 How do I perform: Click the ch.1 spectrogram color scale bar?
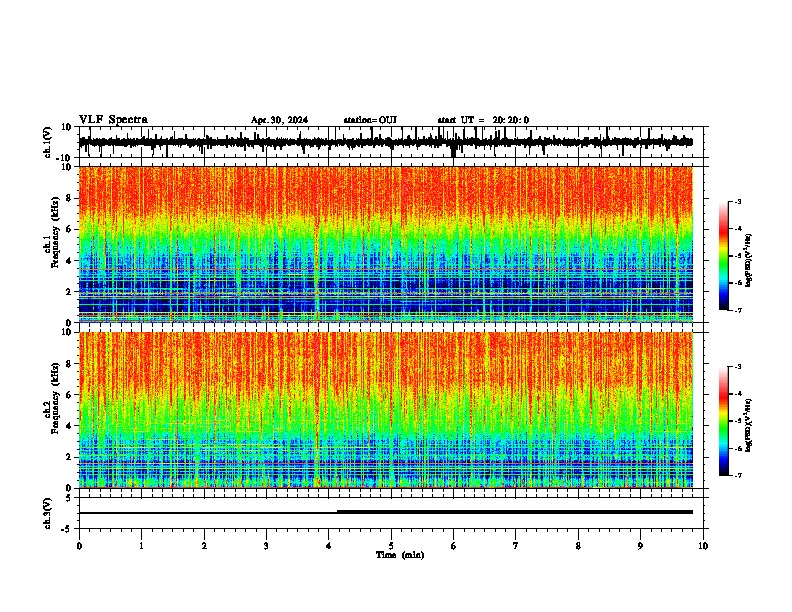click(723, 256)
